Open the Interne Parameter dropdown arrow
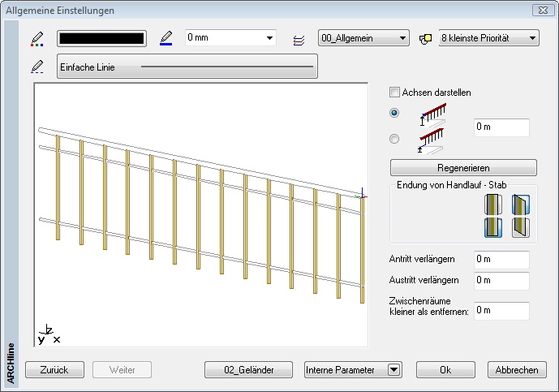Viewport: 559px width, 392px height. click(394, 370)
